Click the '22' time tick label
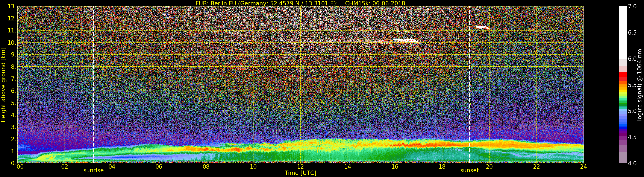The image size is (644, 177). point(536,167)
